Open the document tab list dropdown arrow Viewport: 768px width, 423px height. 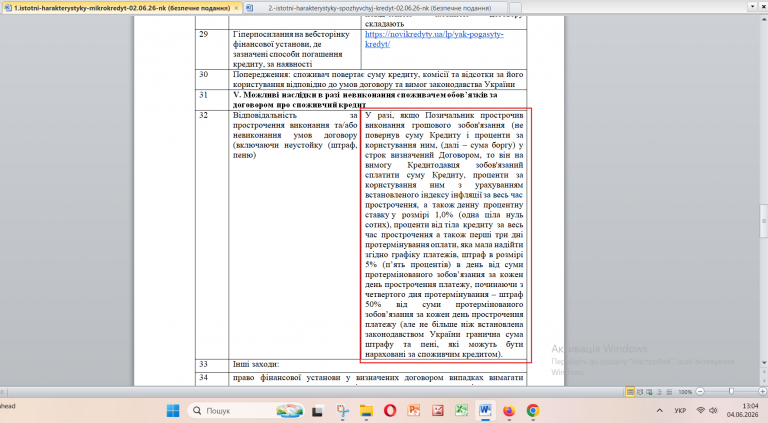tap(753, 6)
